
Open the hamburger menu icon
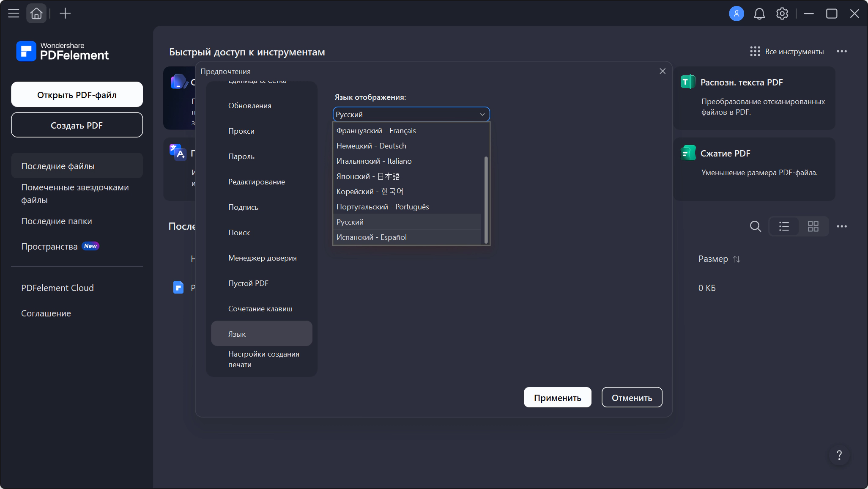tap(14, 14)
